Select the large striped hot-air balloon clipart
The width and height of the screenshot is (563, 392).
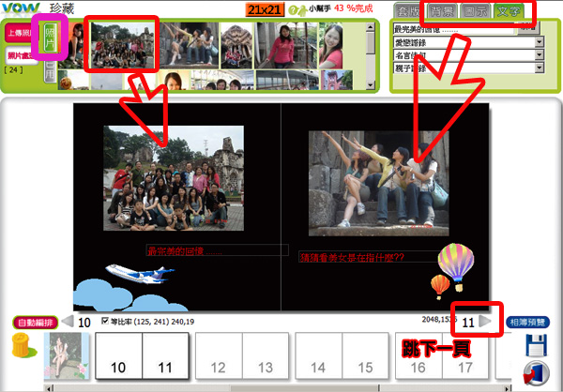pyautogui.click(x=456, y=267)
